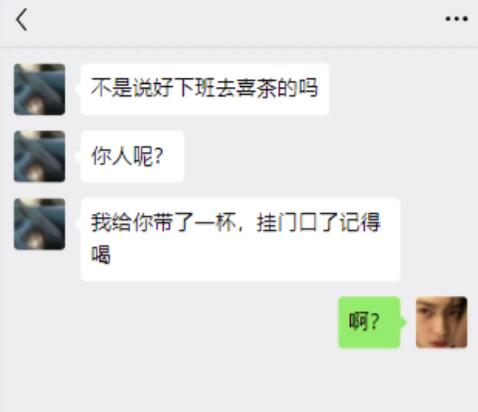
Task: Click the blank header bar center
Action: 239,20
